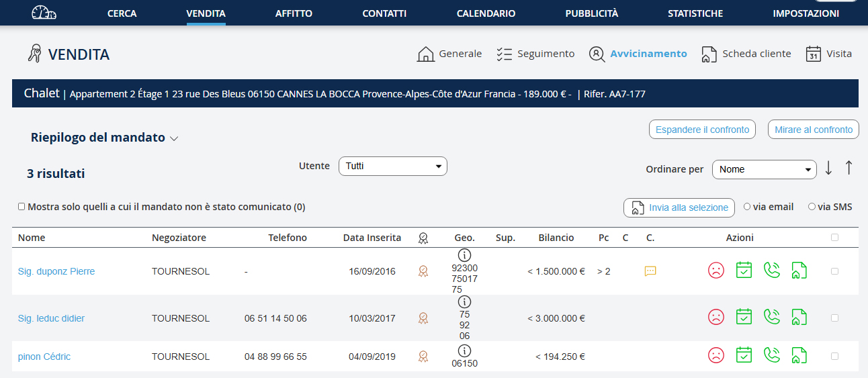Open the yellow comment bubble for duponz Pierre
Screen dimensions: 868x378
point(650,271)
